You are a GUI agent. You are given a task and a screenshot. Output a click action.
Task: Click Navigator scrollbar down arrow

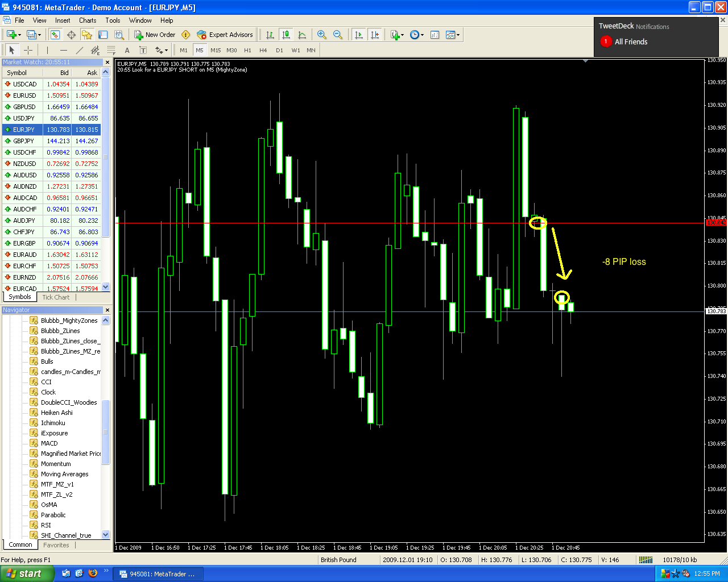[x=105, y=534]
